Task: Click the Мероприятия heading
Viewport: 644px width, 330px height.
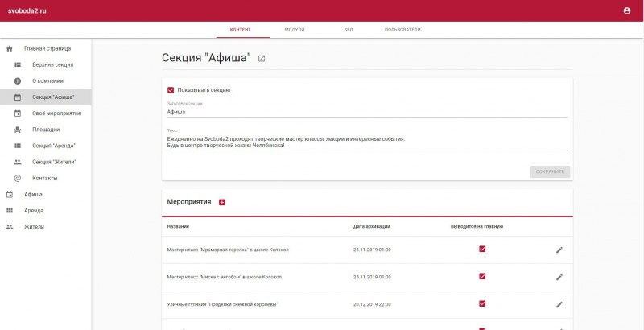Action: [189, 202]
